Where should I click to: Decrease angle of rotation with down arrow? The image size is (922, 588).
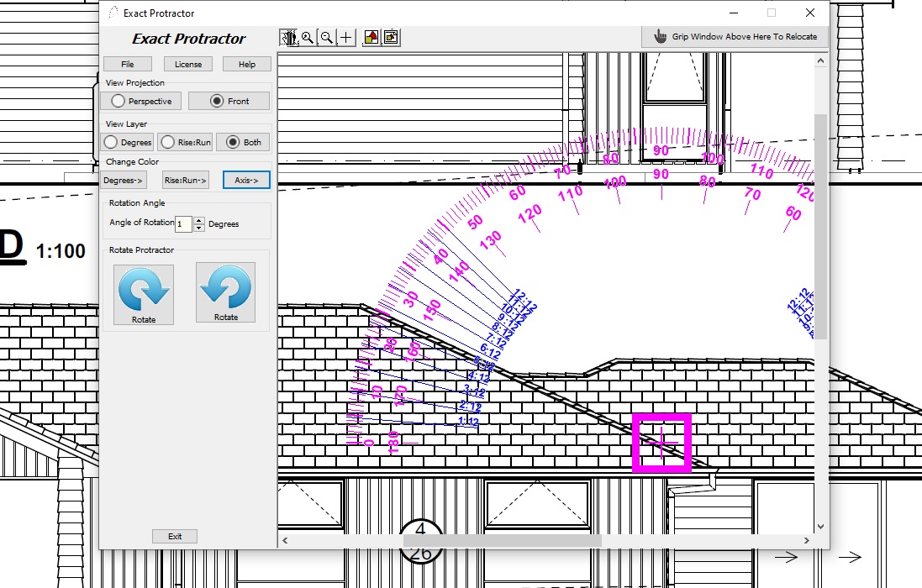tap(199, 228)
